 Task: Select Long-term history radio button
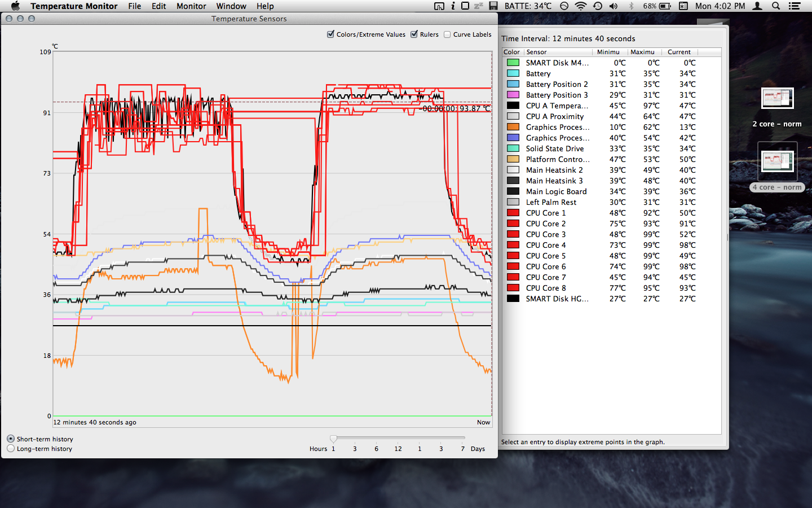[11, 449]
